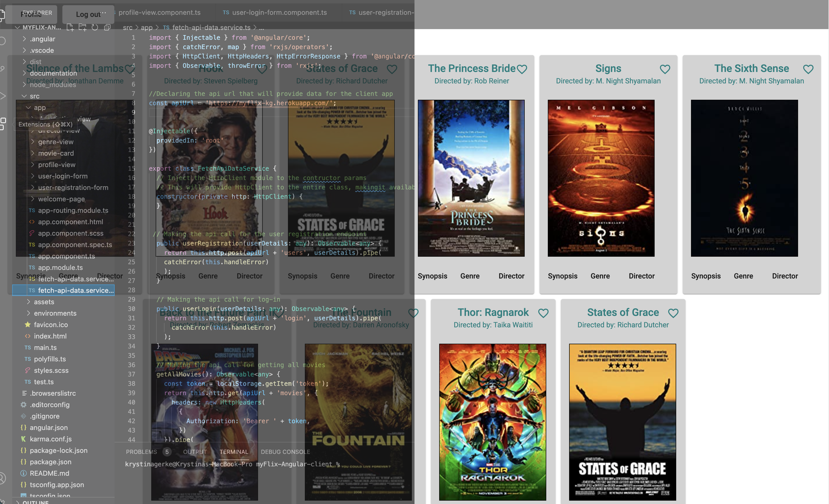The height and width of the screenshot is (504, 829).
Task: Click the Profile button in the movie app
Action: [31, 14]
